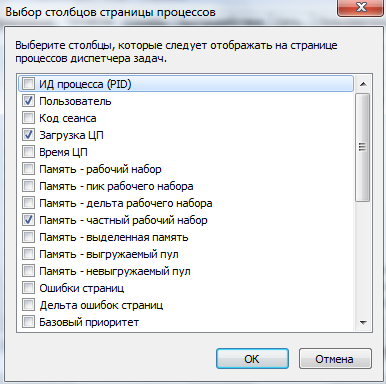This screenshot has height=384, width=386.
Task: Disable the Загрузка ЦП column
Action: click(28, 135)
